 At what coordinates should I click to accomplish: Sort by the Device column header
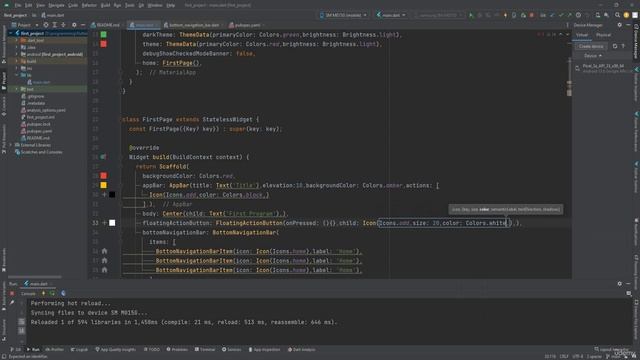click(592, 56)
